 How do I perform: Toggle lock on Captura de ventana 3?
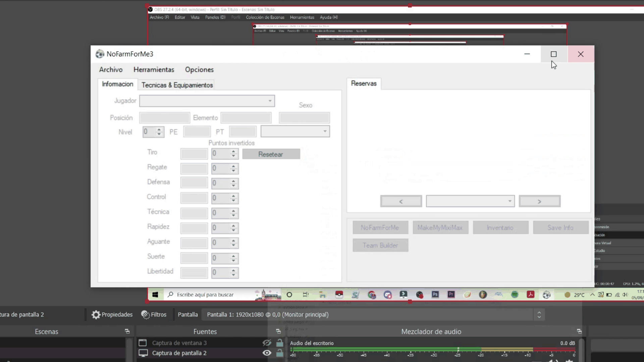279,343
